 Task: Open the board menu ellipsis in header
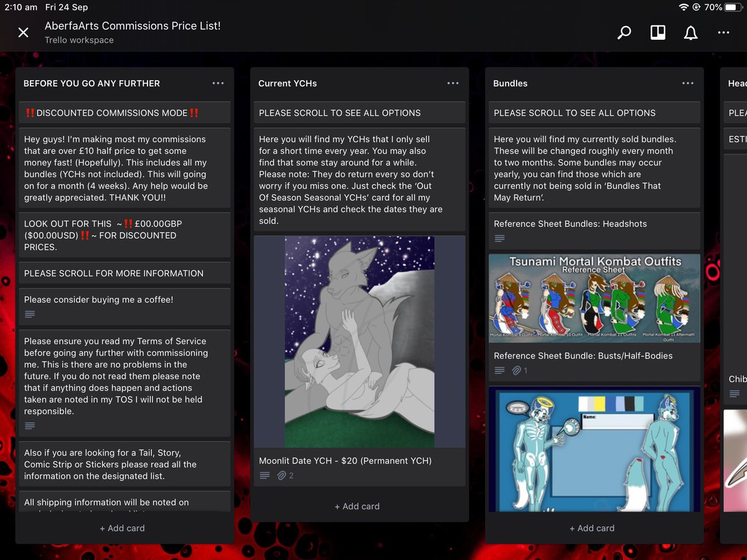click(x=723, y=32)
